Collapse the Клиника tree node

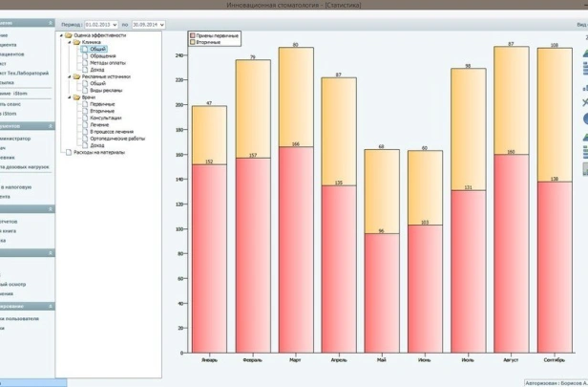[71, 41]
